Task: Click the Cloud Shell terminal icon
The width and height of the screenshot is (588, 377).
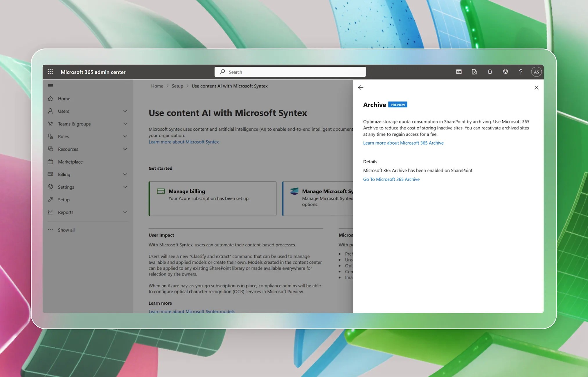Action: coord(459,72)
